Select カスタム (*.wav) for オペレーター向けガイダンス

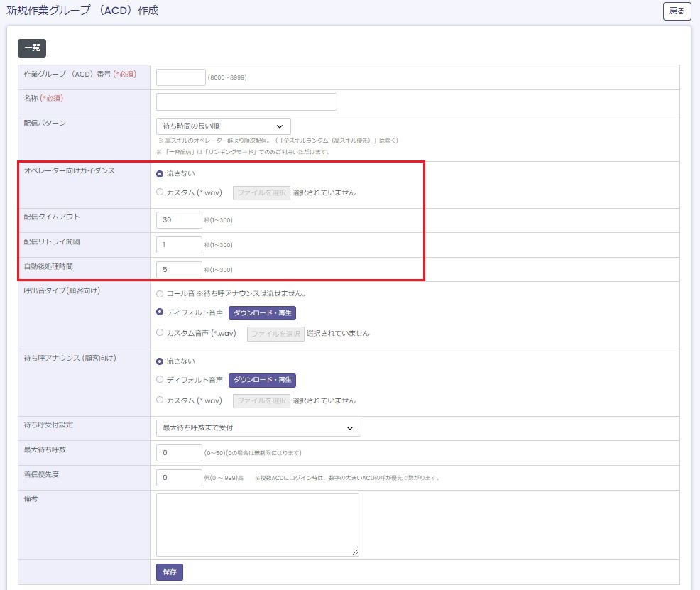click(x=160, y=192)
